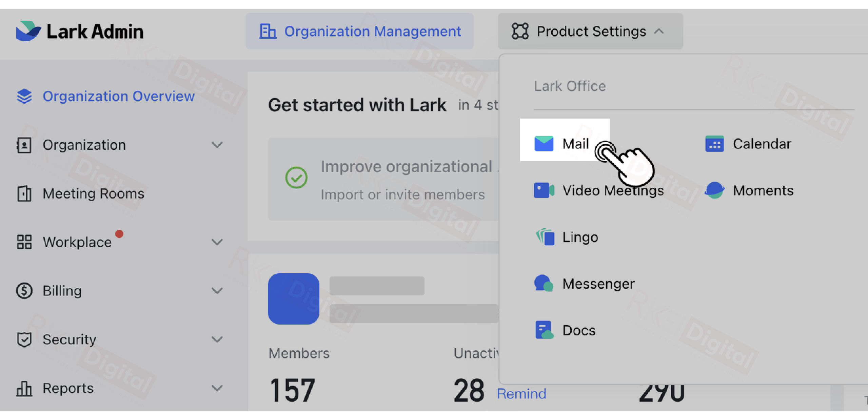Click the green checkmark on import members step
Viewport: 868px width, 414px height.
coord(296,177)
